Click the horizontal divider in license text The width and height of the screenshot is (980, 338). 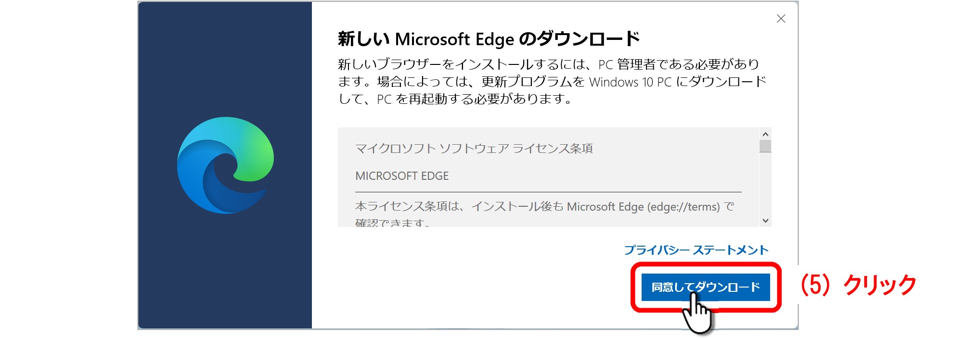[x=548, y=192]
